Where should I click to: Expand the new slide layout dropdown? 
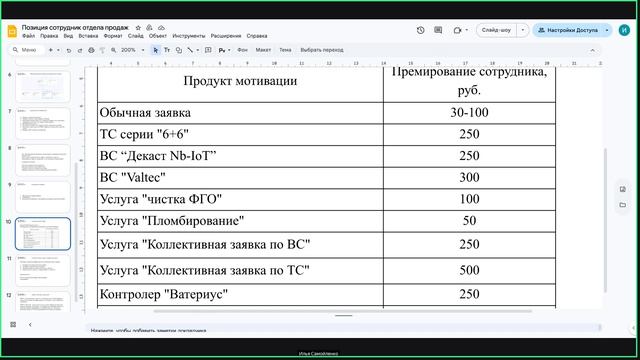coord(58,50)
